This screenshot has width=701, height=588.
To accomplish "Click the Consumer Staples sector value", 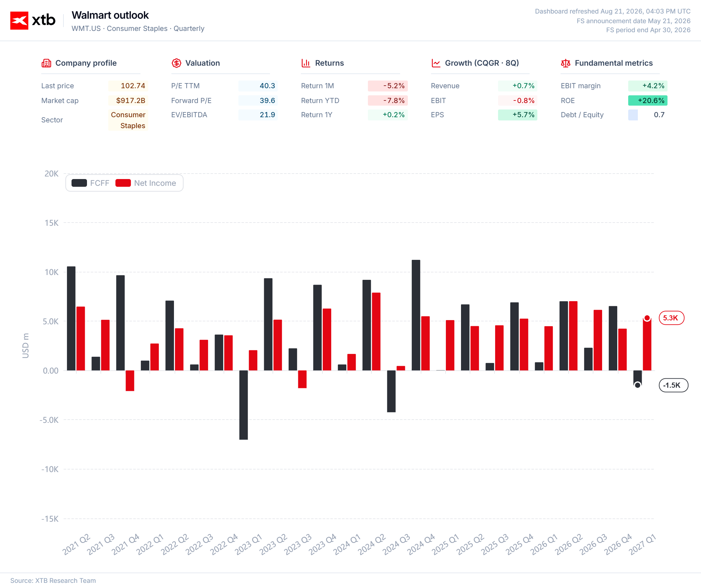I will (x=128, y=120).
